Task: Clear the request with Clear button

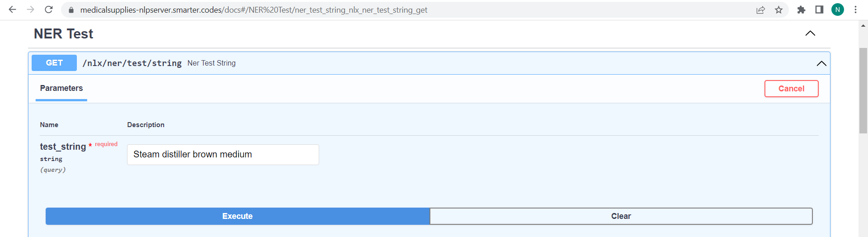Action: (x=621, y=216)
